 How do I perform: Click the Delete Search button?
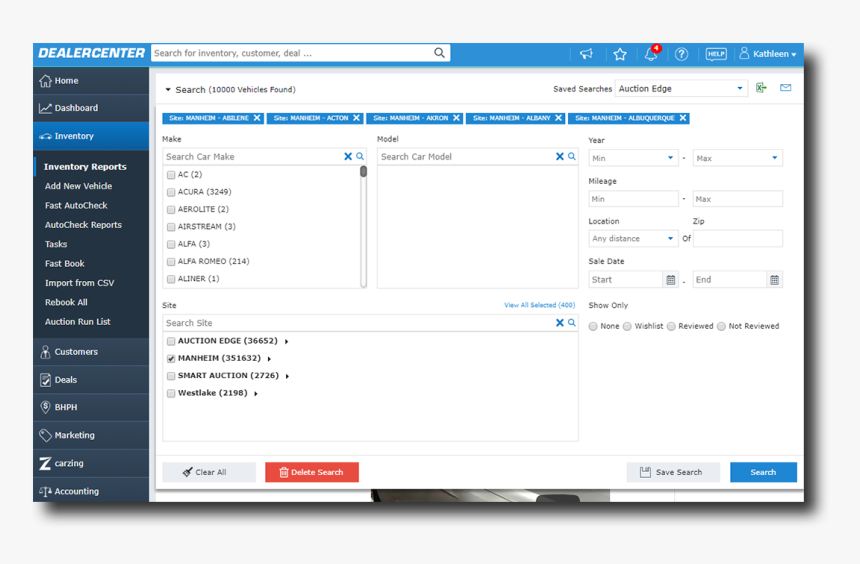tap(312, 472)
